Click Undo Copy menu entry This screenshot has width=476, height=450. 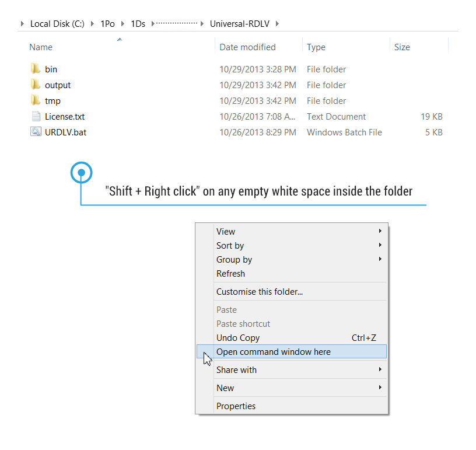tap(238, 337)
